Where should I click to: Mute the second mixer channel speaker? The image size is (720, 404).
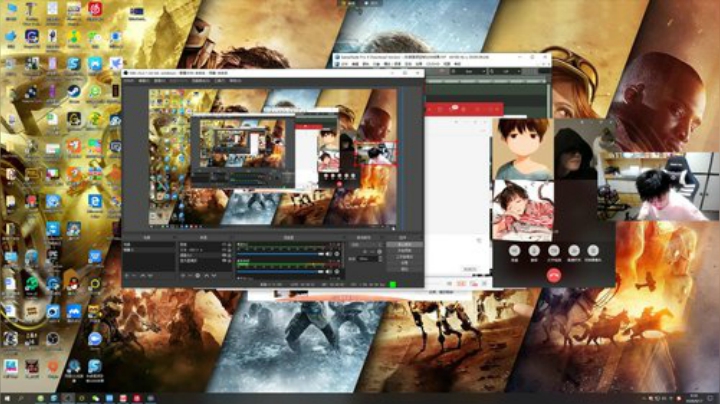pyautogui.click(x=328, y=271)
